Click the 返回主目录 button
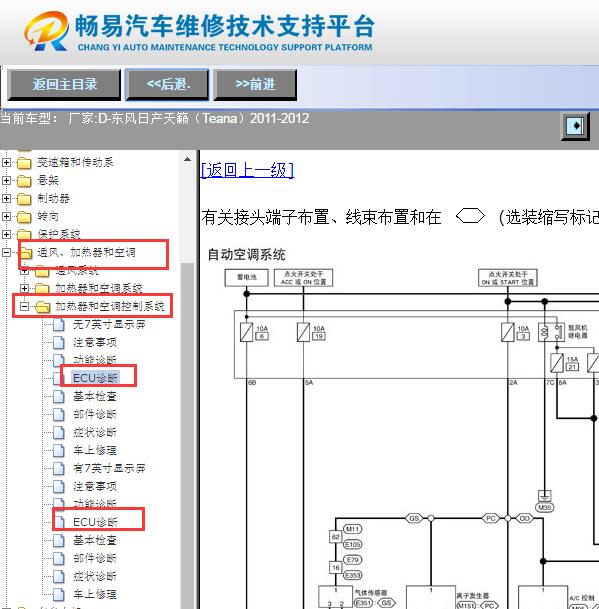The height and width of the screenshot is (609, 599). (x=64, y=84)
